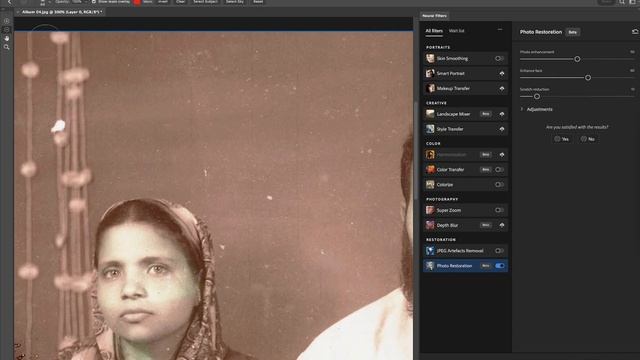Download the Makeup Transfer filter
Screen dimensions: 640x360
[502, 88]
